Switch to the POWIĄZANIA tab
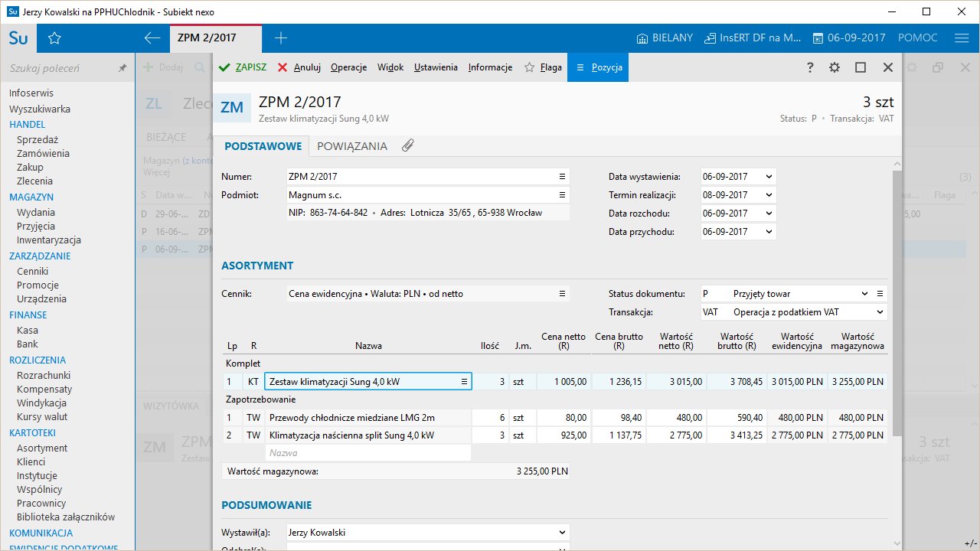This screenshot has height=551, width=980. (352, 146)
